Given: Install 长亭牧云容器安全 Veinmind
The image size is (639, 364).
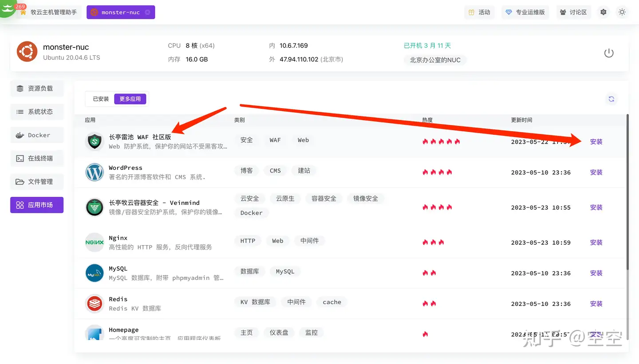Looking at the screenshot, I should pyautogui.click(x=596, y=207).
